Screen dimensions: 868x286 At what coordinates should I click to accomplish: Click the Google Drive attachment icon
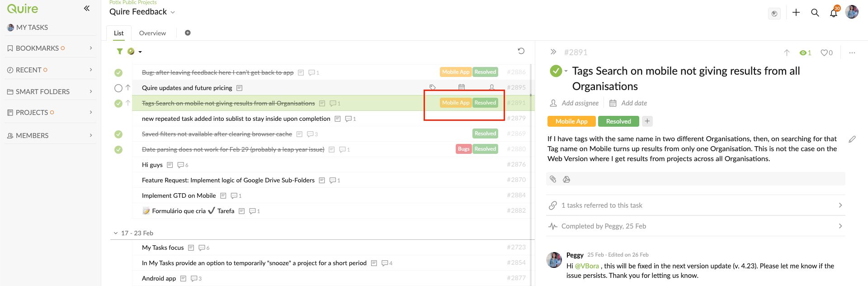[x=566, y=179]
